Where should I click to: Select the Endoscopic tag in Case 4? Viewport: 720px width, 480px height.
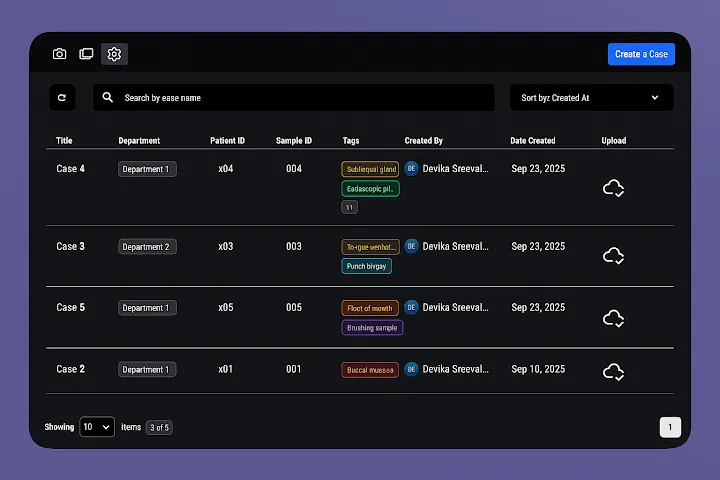pos(370,189)
